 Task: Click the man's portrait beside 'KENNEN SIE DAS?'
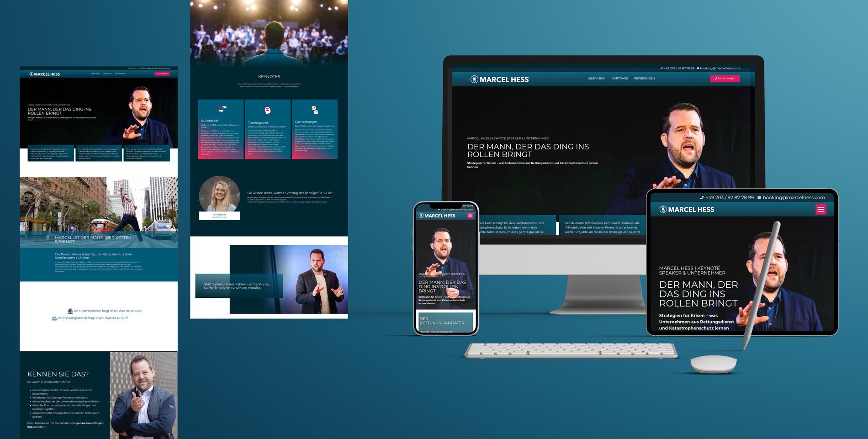[143, 395]
